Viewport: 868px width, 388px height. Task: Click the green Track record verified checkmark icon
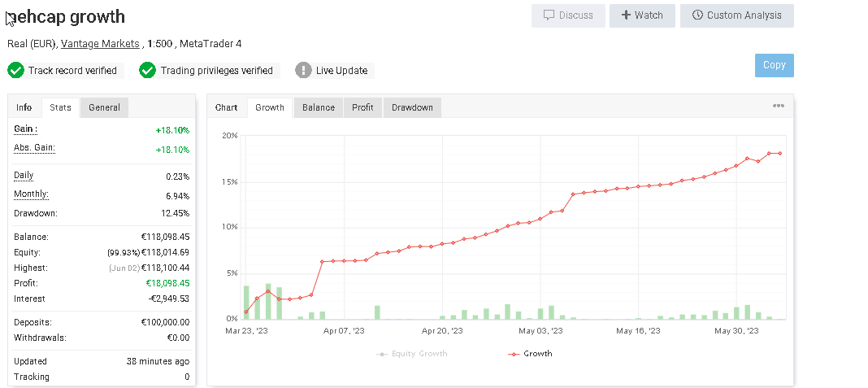(15, 71)
